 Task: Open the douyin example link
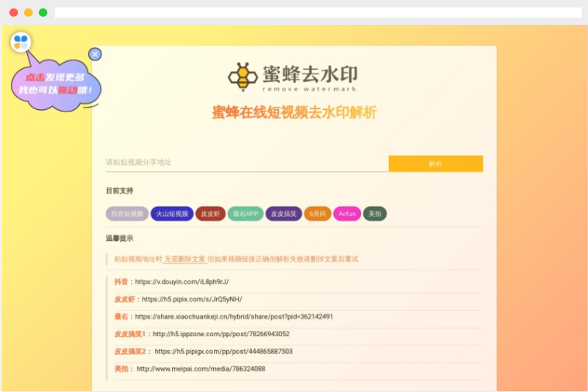tap(182, 282)
